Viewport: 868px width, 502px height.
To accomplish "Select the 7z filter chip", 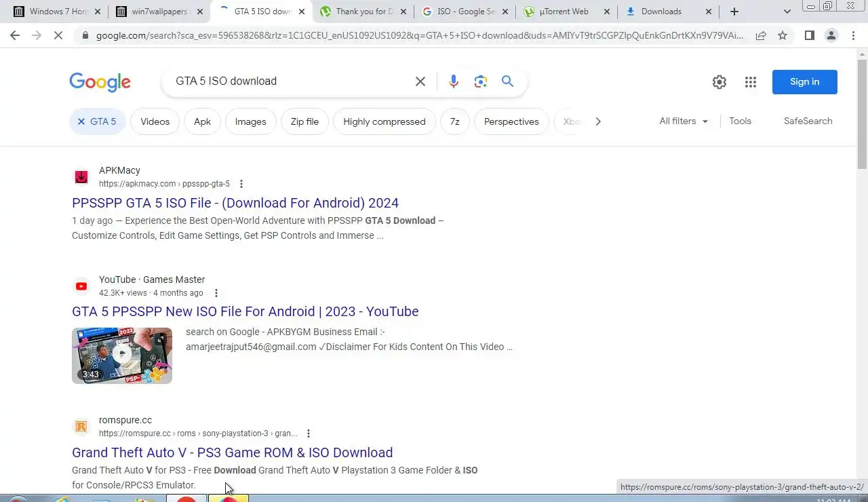I will [454, 121].
